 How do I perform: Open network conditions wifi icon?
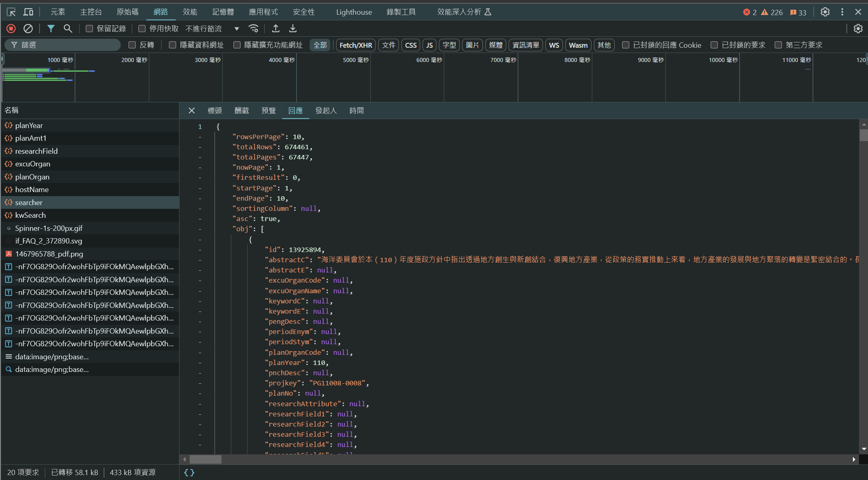[254, 29]
